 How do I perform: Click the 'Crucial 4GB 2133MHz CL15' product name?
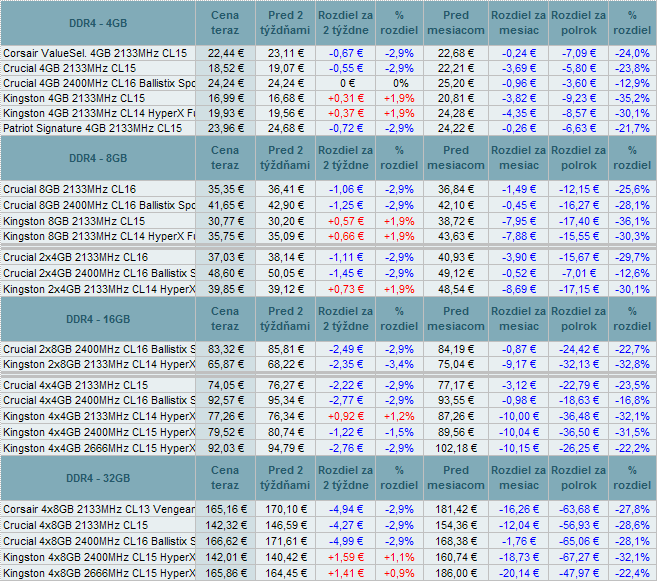(x=70, y=68)
